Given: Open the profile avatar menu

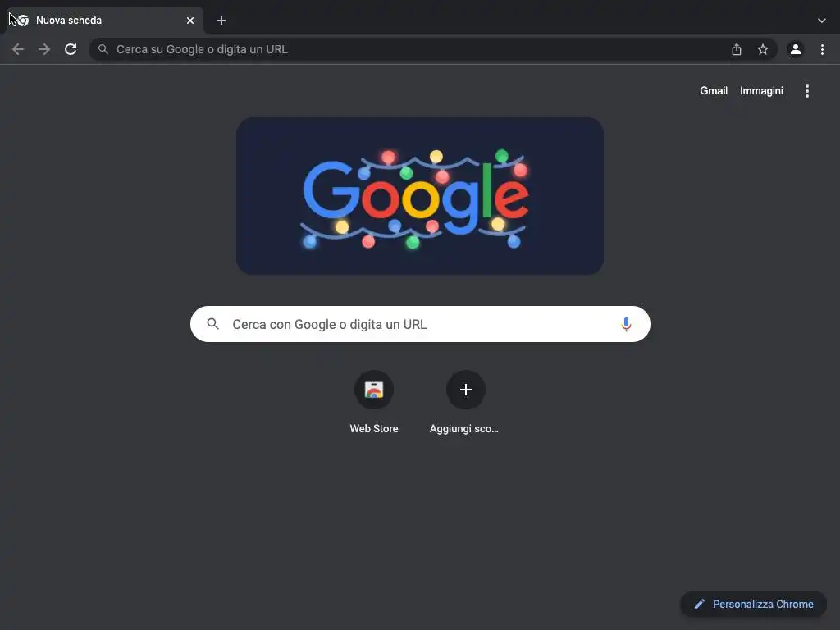Looking at the screenshot, I should (x=796, y=49).
